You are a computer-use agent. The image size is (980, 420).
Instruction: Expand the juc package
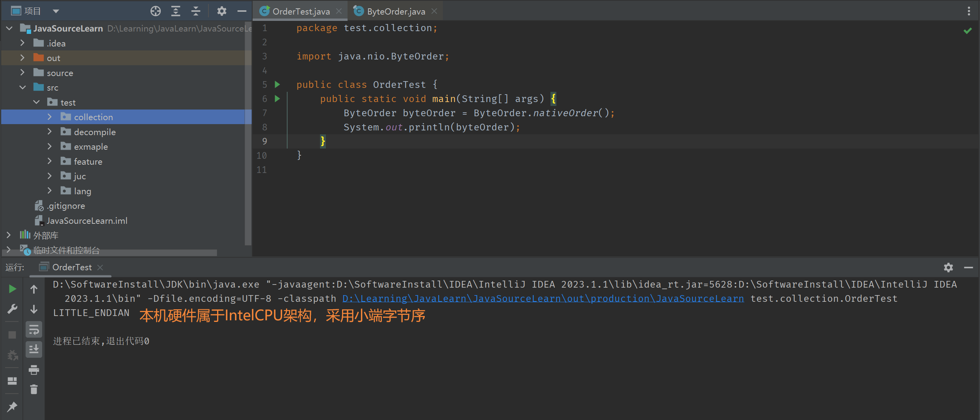[x=50, y=176]
